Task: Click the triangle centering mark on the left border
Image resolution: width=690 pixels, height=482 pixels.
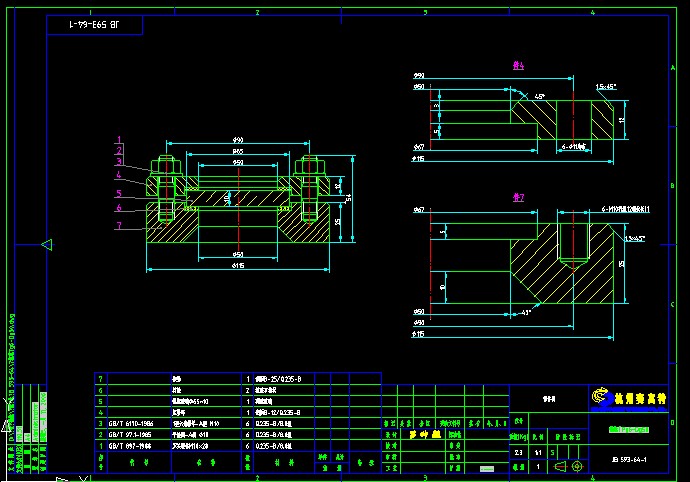Action: coord(46,244)
